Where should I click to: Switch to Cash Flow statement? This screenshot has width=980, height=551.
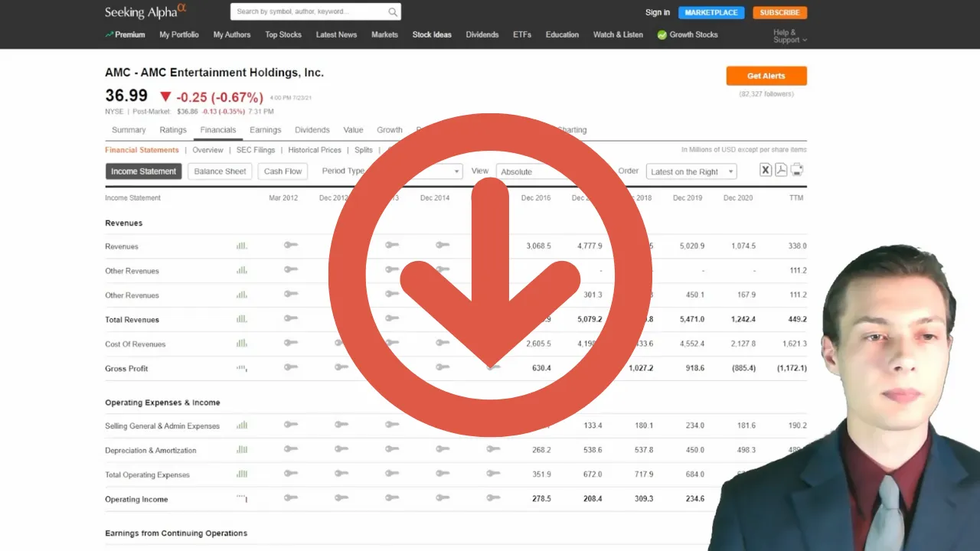pos(283,171)
